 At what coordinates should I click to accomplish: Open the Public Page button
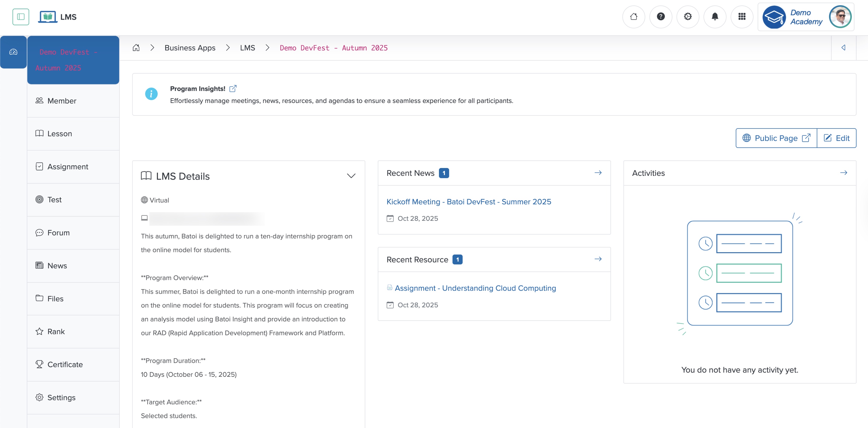(775, 138)
